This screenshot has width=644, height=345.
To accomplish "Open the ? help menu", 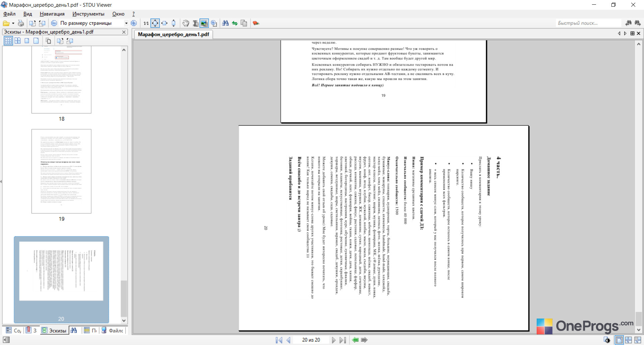I will (133, 14).
